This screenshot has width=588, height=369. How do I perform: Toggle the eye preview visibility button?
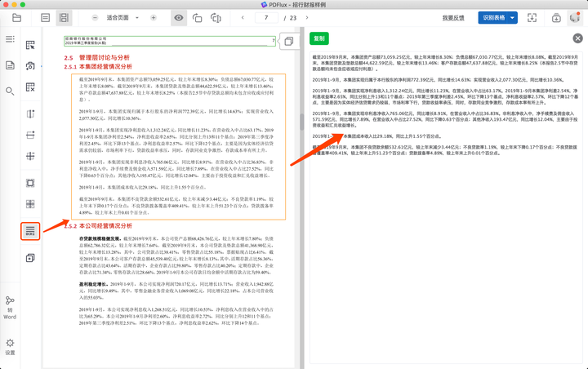point(179,18)
